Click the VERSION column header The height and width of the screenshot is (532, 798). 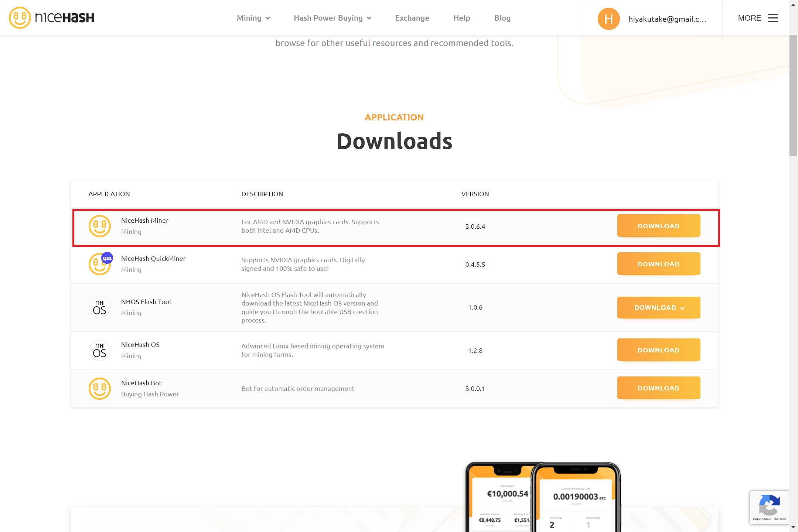475,194
